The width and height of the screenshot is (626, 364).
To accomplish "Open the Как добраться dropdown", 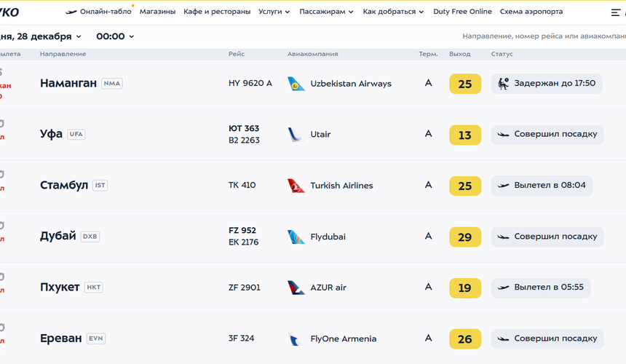I will coord(393,12).
